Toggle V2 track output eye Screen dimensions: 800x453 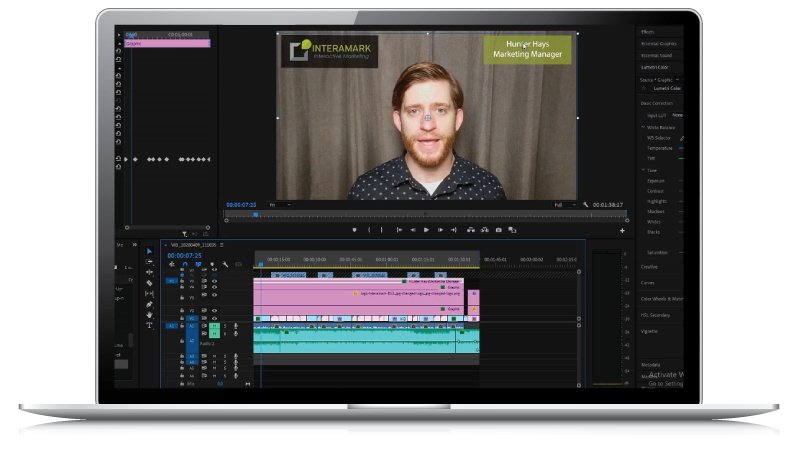pyautogui.click(x=214, y=310)
